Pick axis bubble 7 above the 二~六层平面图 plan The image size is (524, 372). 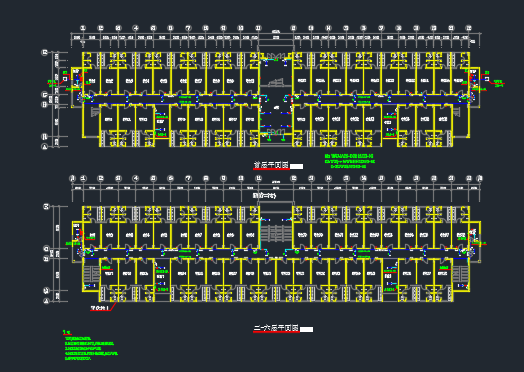(x=188, y=178)
